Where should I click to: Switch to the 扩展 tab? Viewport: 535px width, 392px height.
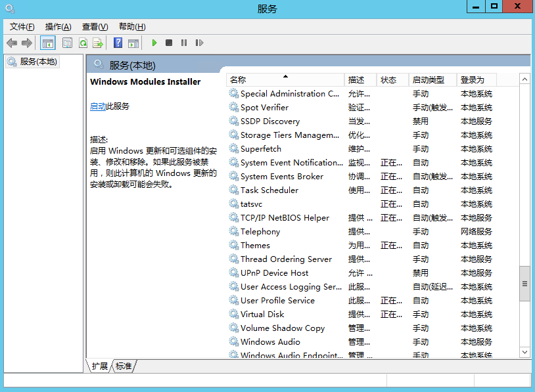[100, 366]
